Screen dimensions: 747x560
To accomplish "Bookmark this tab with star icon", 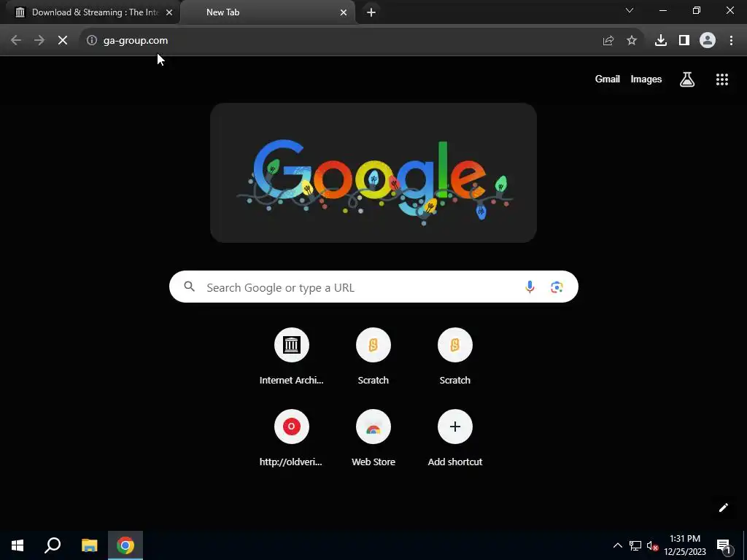I will point(632,41).
